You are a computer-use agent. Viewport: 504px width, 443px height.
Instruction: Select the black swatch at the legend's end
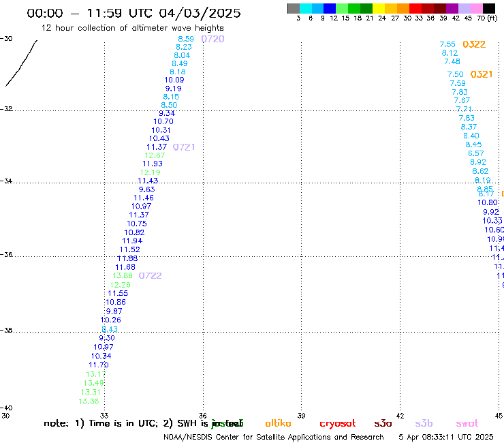489,8
